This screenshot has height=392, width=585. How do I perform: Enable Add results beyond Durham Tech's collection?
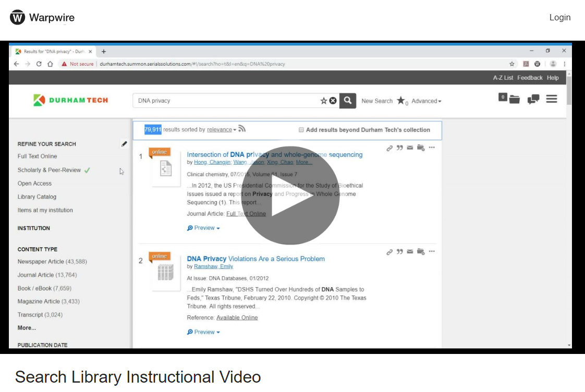[x=301, y=130]
